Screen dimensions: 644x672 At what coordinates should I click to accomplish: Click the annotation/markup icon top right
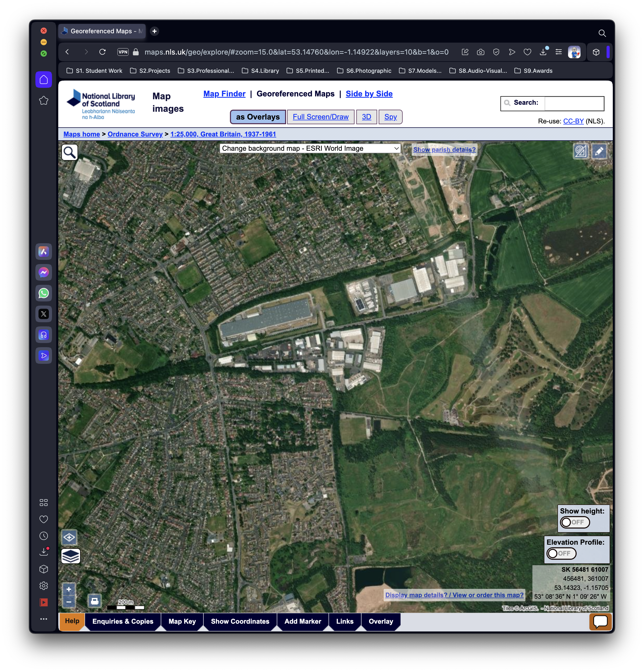click(x=599, y=151)
